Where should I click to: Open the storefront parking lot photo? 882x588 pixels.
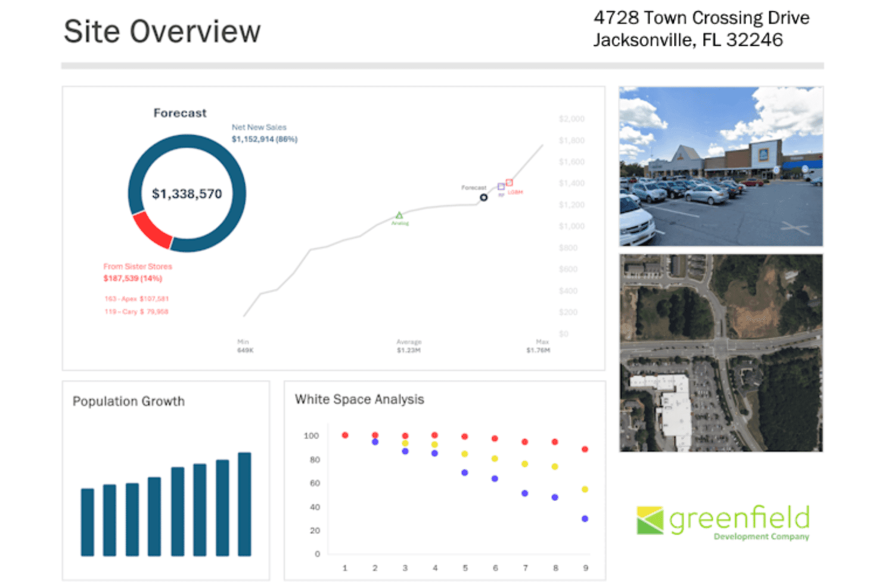tap(721, 166)
